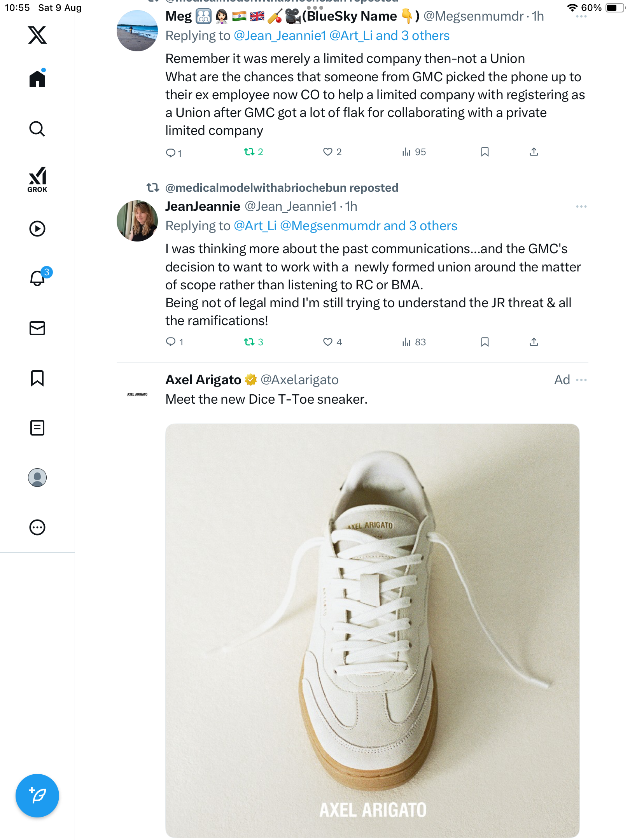Open the Lists icon in sidebar
This screenshot has height=840, width=630.
point(37,428)
